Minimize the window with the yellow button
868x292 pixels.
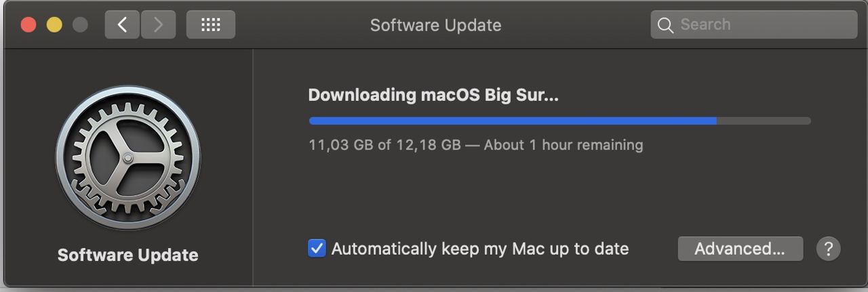54,25
